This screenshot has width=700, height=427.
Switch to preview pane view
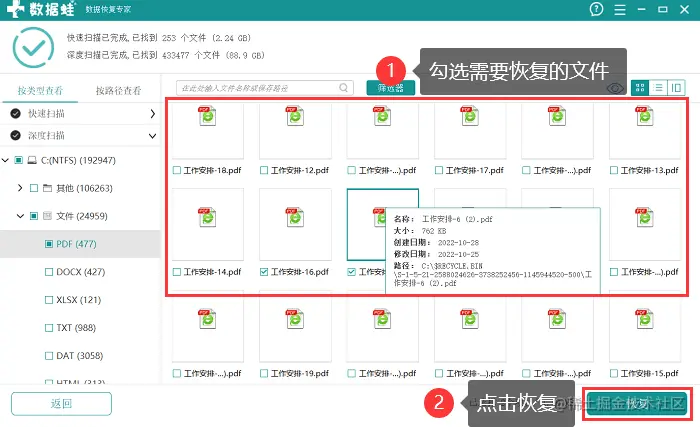point(676,88)
